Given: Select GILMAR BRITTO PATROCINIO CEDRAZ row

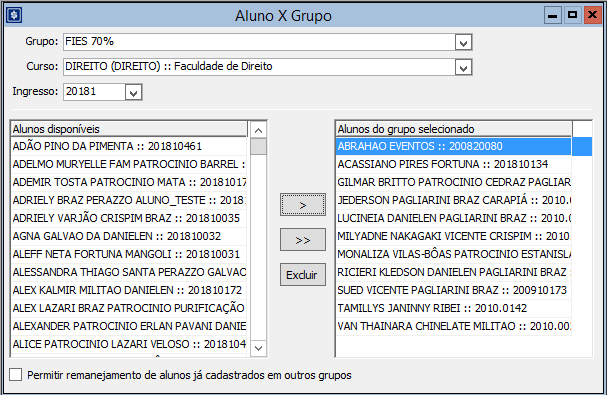Looking at the screenshot, I should [x=454, y=182].
